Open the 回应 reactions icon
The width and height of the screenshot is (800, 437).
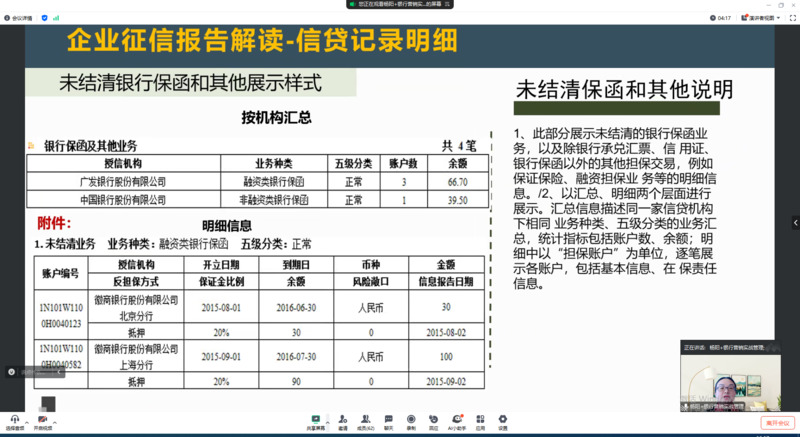(433, 419)
